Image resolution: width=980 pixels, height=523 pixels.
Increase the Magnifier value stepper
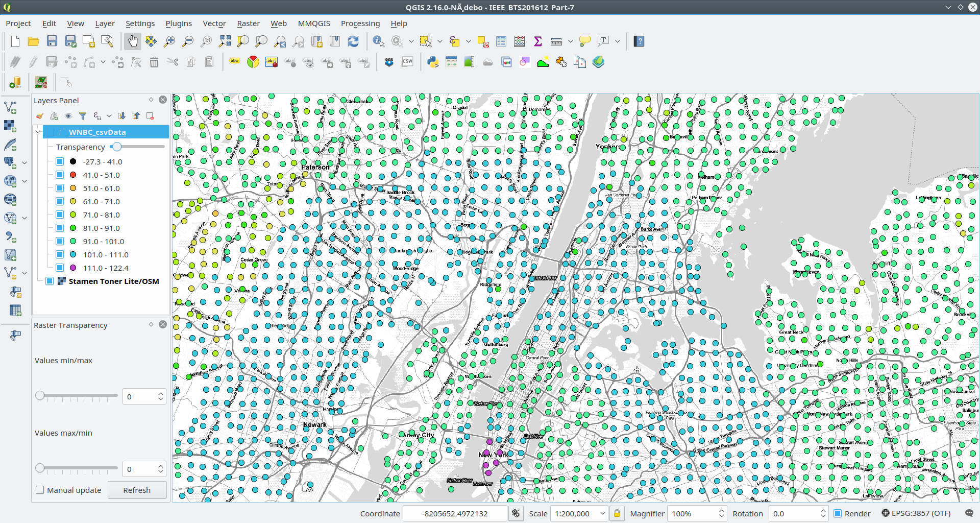pyautogui.click(x=721, y=510)
